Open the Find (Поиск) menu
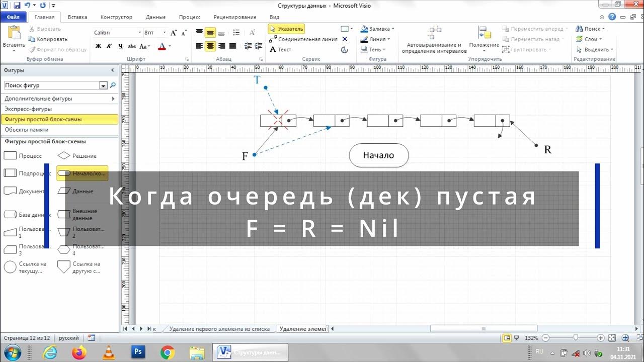Viewport: 644px width, 362px height. pos(591,29)
